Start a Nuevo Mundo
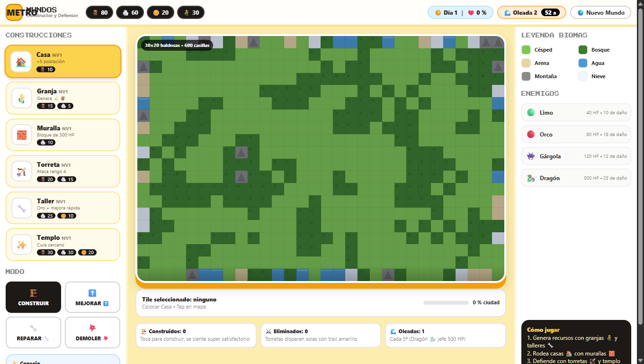Image resolution: width=644 pixels, height=364 pixels. 600,13
